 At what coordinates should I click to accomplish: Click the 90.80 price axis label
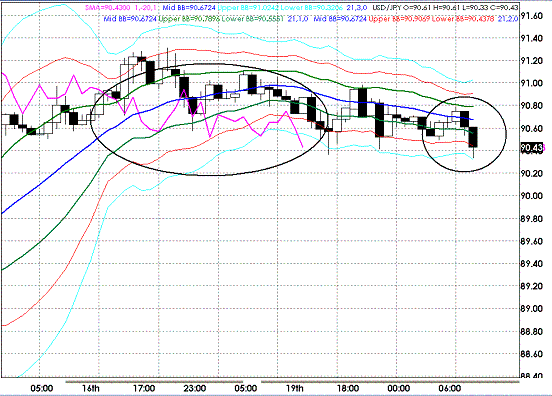[532, 106]
